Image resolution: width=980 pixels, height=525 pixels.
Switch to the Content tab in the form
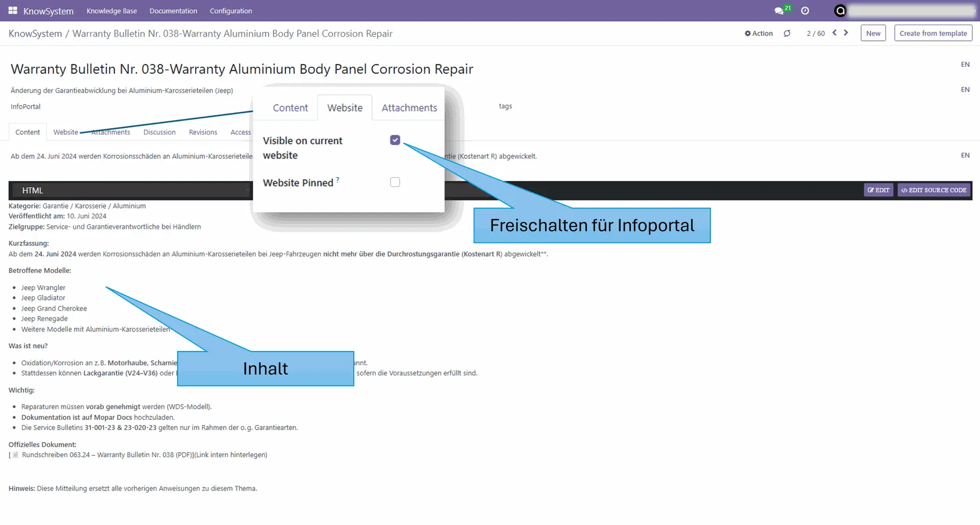(28, 132)
